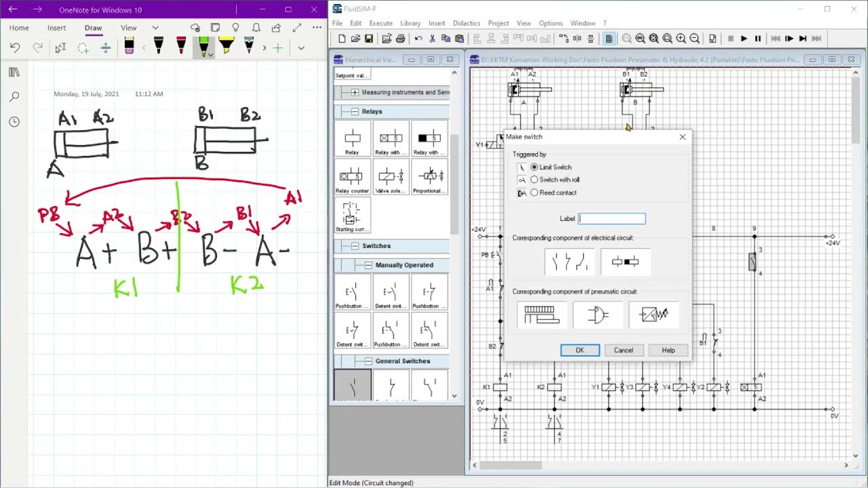Collapse the Switches library section
The width and height of the screenshot is (868, 488).
(x=355, y=246)
